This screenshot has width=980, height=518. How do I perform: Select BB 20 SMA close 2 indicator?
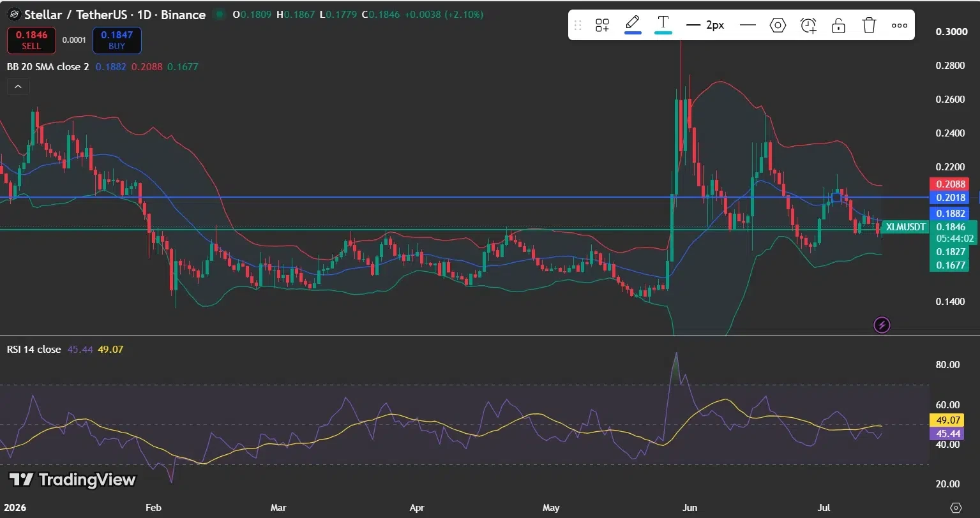tap(48, 66)
